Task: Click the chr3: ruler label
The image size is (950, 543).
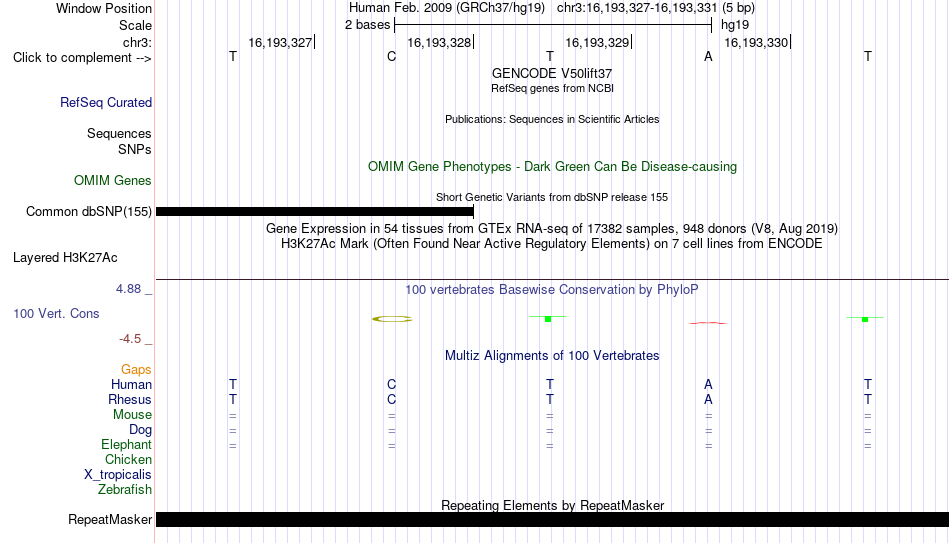Action: 138,42
